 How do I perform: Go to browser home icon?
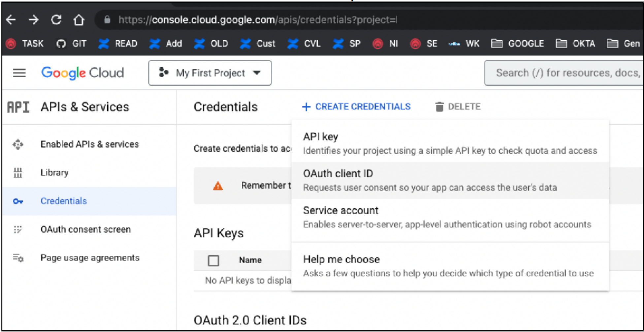point(79,20)
